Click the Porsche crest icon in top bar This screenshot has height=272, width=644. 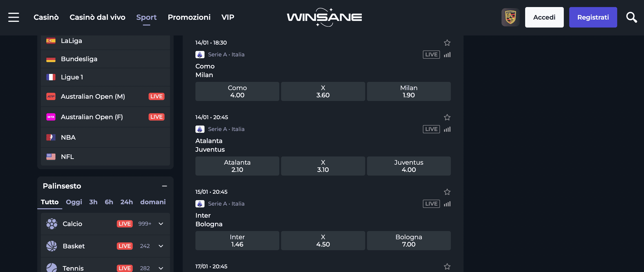pyautogui.click(x=511, y=17)
